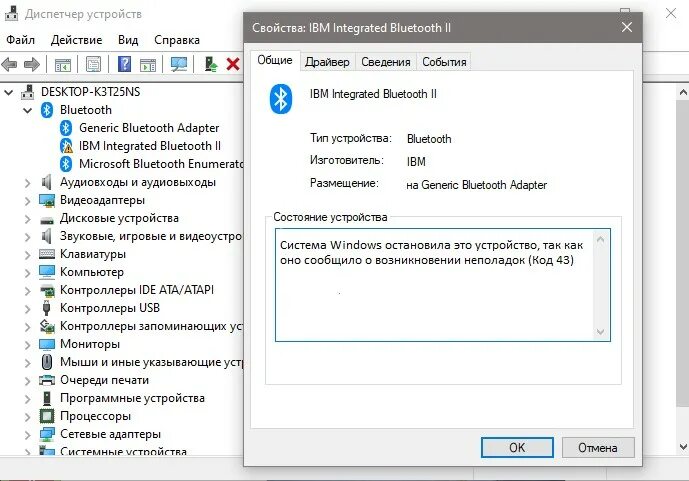This screenshot has width=689, height=481.
Task: Select Generic Bluetooth Adapter device
Action: point(149,128)
